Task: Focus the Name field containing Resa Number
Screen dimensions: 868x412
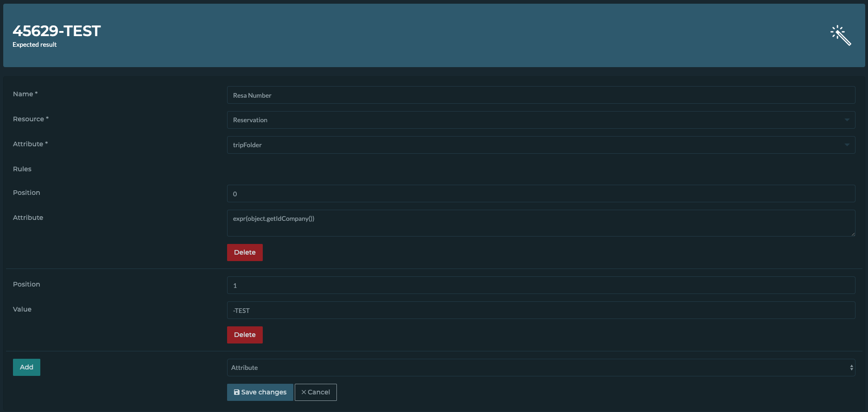Action: (x=541, y=95)
